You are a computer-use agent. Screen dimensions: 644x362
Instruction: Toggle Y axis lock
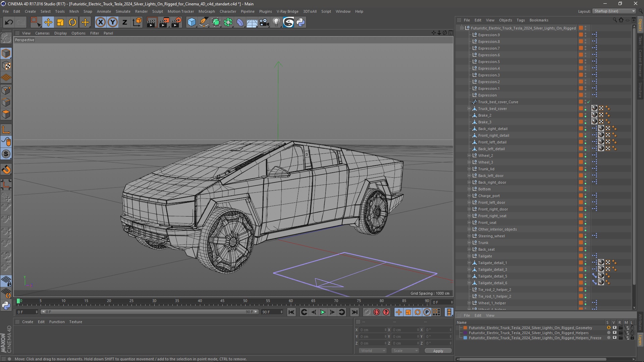[x=113, y=22]
